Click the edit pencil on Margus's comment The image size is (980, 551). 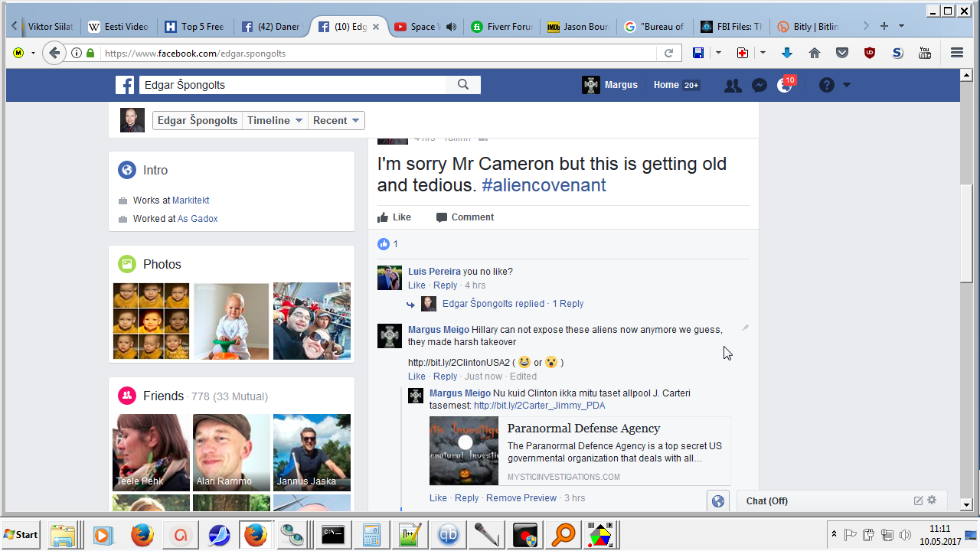point(746,328)
